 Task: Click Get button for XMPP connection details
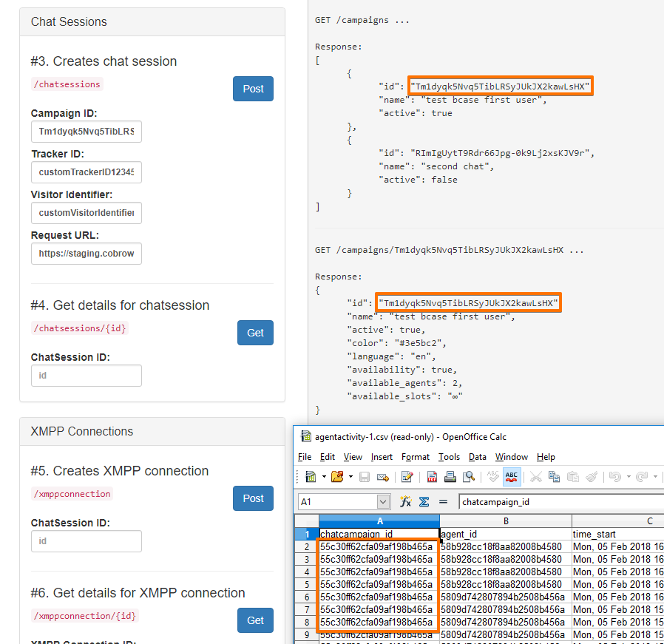(x=255, y=620)
